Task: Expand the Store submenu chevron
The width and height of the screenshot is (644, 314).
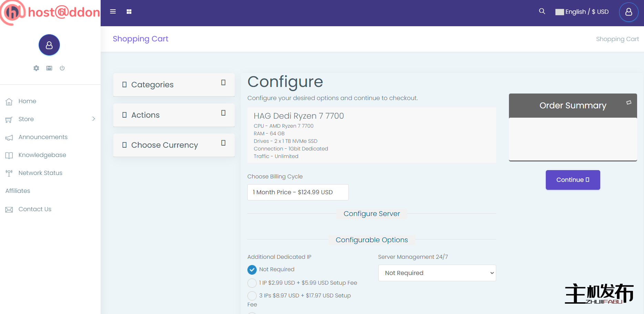Action: pos(93,119)
